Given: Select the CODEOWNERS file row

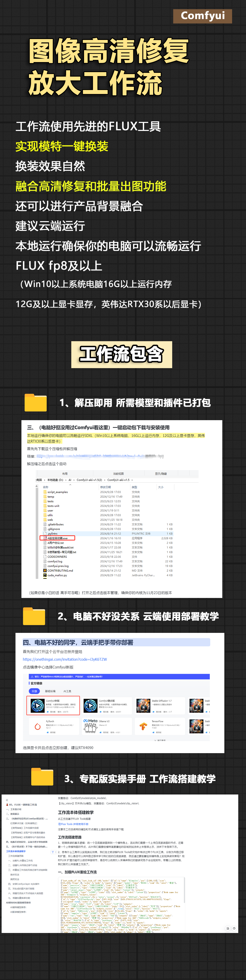Looking at the screenshot, I should 108,557.
